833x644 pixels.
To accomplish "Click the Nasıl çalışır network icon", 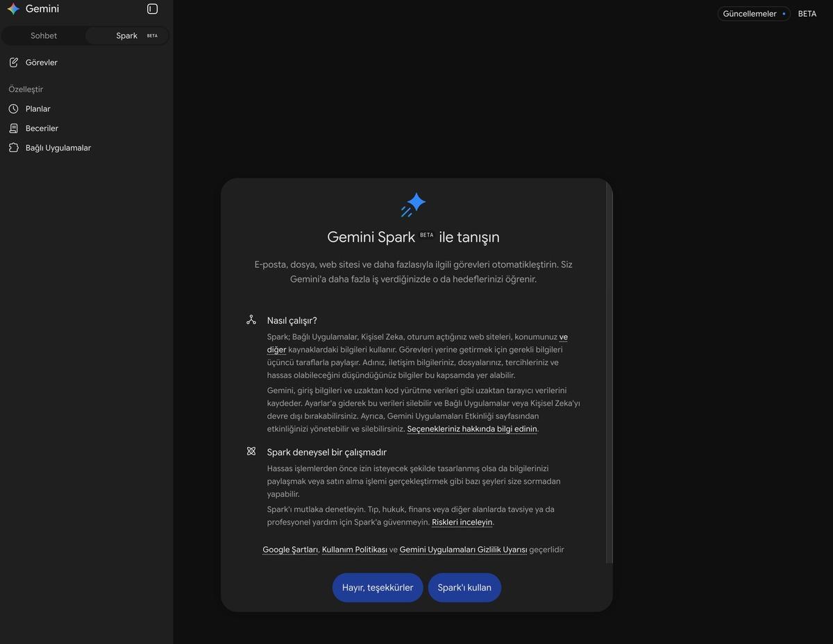I will pyautogui.click(x=251, y=320).
